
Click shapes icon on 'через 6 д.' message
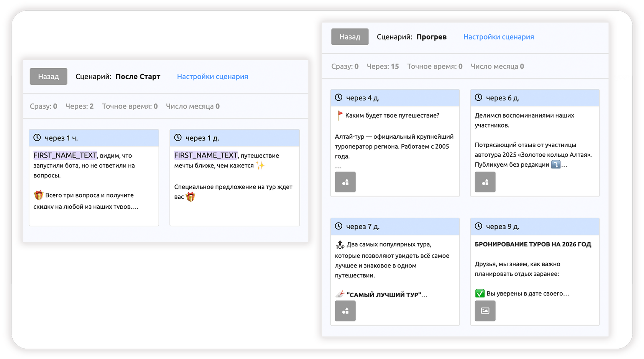click(485, 182)
